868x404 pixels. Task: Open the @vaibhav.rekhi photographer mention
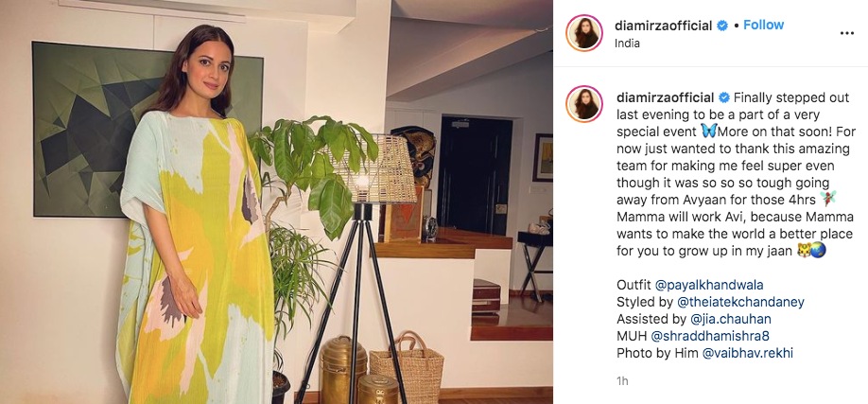pyautogui.click(x=747, y=353)
